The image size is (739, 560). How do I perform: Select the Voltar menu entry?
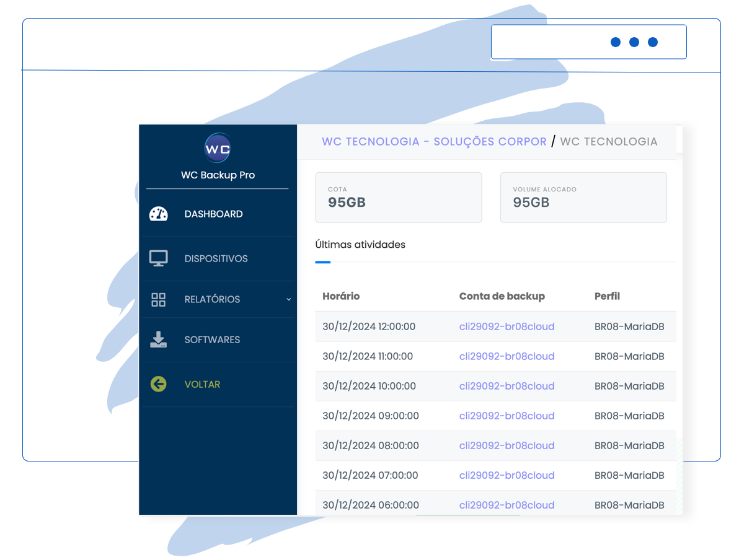(x=202, y=385)
